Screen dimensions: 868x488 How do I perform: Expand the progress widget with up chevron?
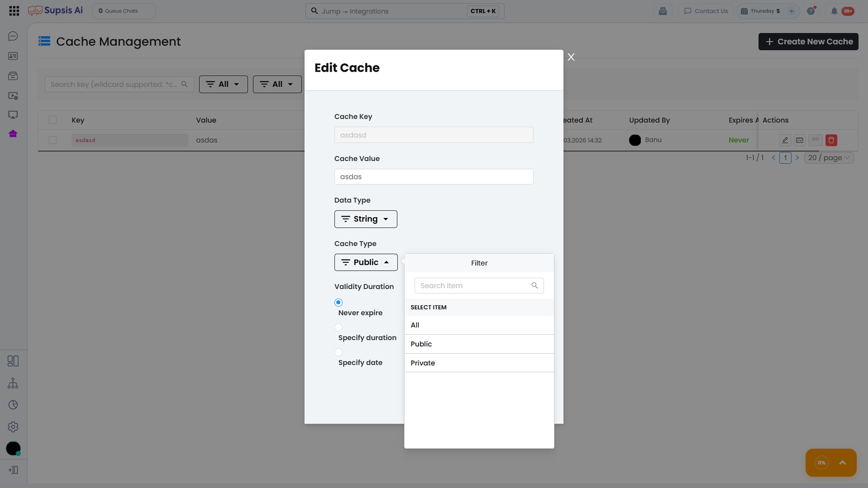(842, 463)
